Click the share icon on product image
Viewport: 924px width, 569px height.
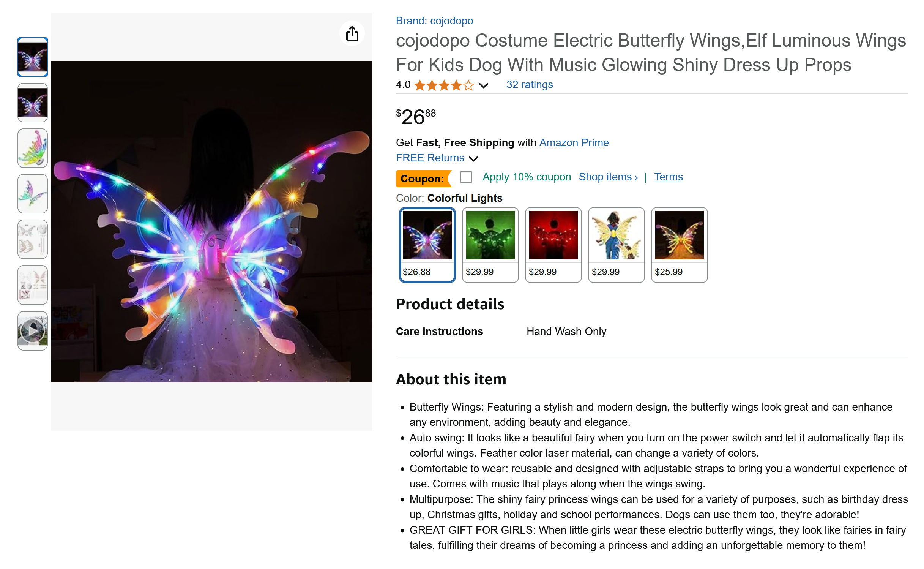coord(352,33)
